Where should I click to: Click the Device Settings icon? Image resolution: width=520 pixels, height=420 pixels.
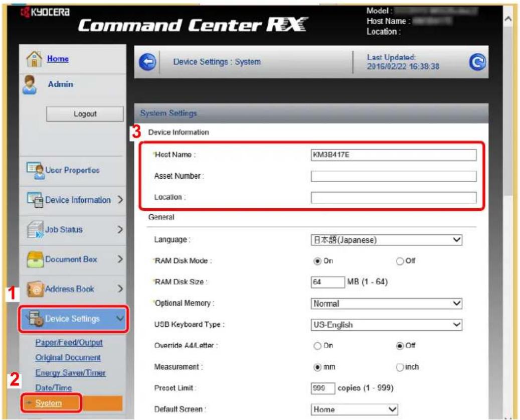pos(35,319)
